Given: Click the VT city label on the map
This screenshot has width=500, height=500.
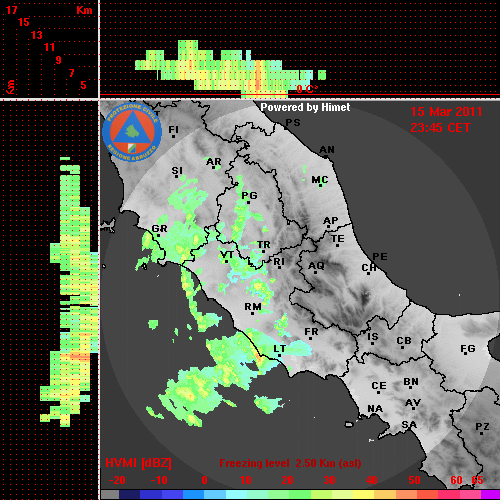Looking at the screenshot, I should click(227, 255).
